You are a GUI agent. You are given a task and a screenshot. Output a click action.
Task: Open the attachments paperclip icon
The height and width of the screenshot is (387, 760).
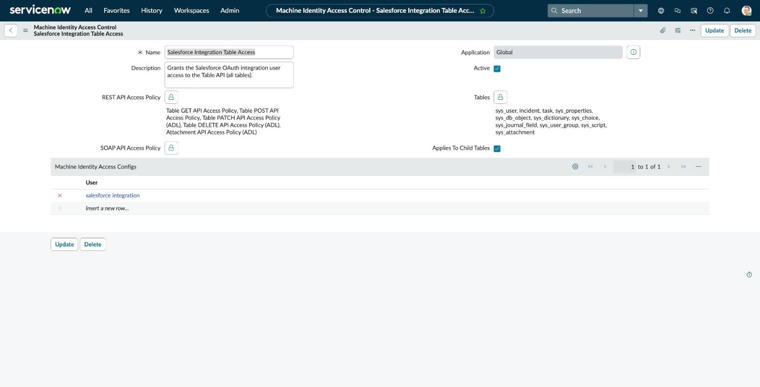(x=662, y=30)
